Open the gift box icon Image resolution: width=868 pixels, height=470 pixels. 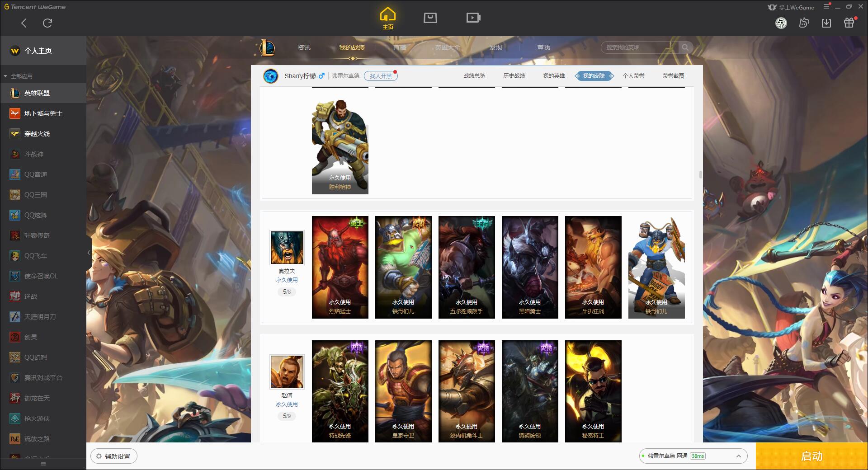click(849, 23)
